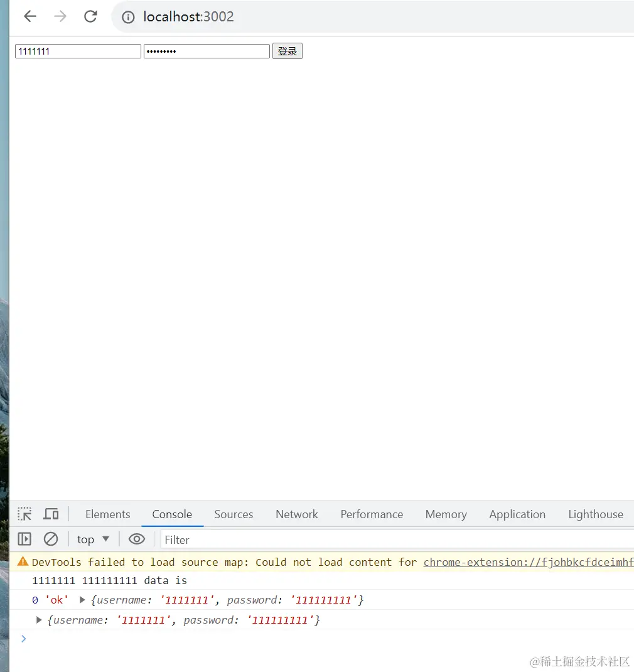634x672 pixels.
Task: Expand the object logged after 'ok'
Action: [82, 600]
